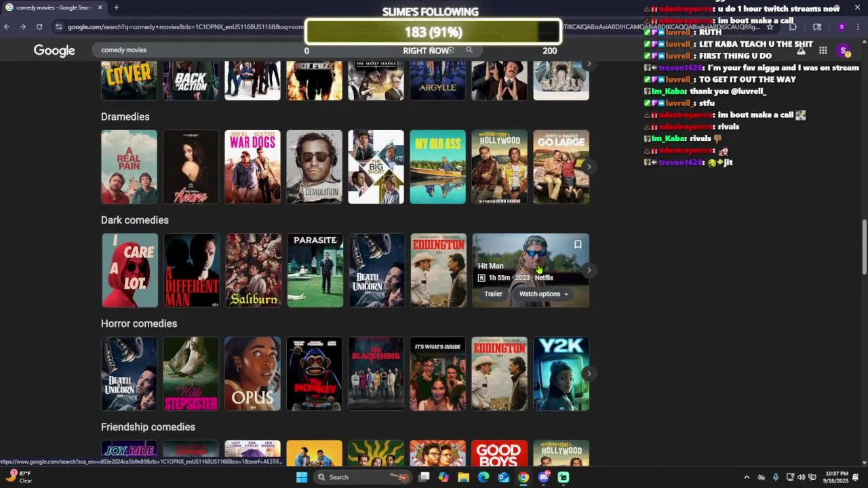Switch to the comedy movies Google tab
868x488 pixels.
53,7
